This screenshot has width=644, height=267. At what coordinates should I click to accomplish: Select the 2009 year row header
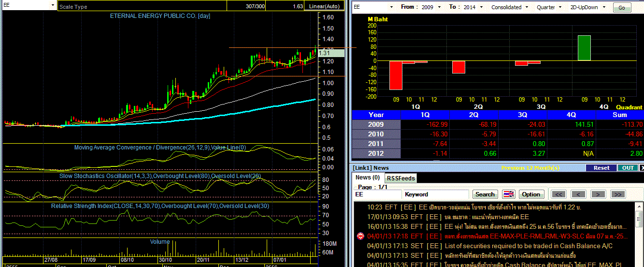point(376,124)
